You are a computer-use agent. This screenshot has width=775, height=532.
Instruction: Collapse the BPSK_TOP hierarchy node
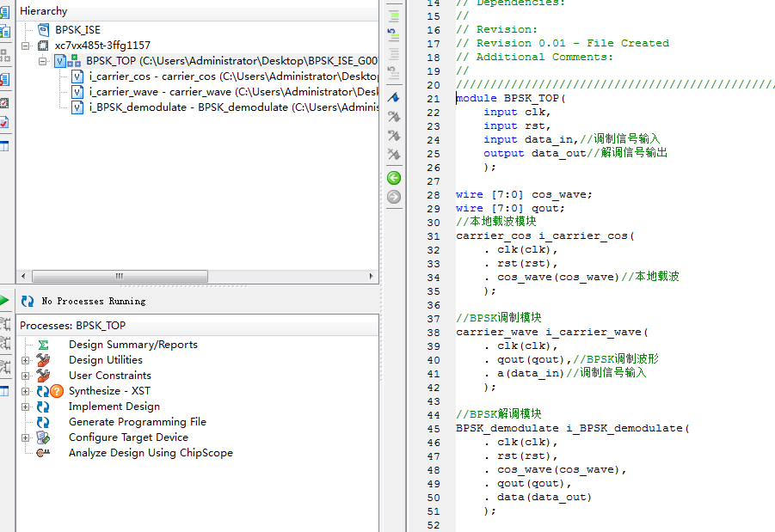coord(41,61)
